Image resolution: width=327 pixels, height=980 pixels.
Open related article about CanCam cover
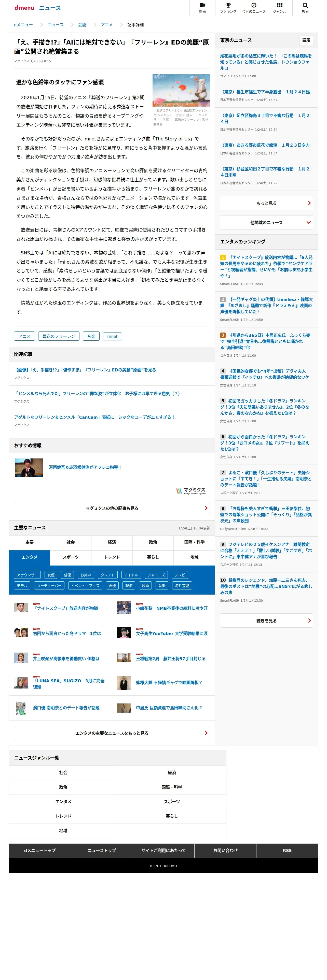pyautogui.click(x=95, y=417)
